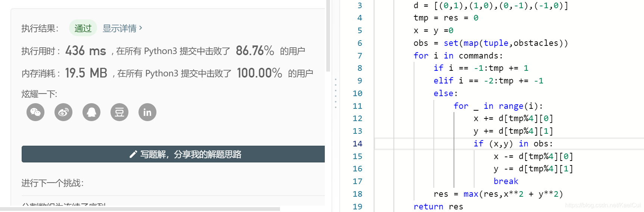Click the 进行下一个挑战 heading
The image size is (644, 212).
pyautogui.click(x=52, y=183)
